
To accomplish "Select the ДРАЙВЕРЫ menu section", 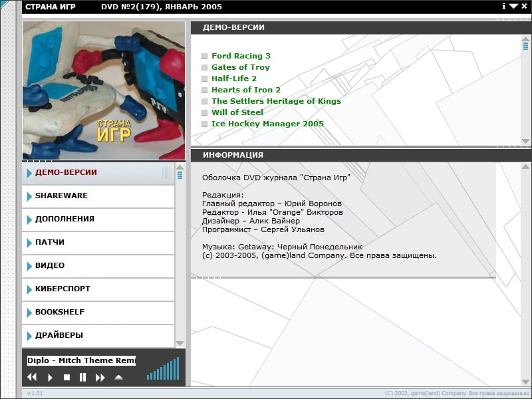I will coord(98,336).
